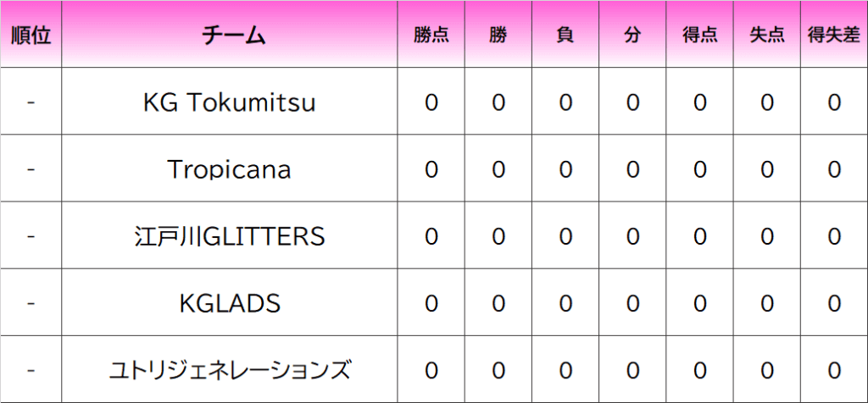The image size is (868, 403).
Task: Select the KGLADS team name
Action: [230, 303]
